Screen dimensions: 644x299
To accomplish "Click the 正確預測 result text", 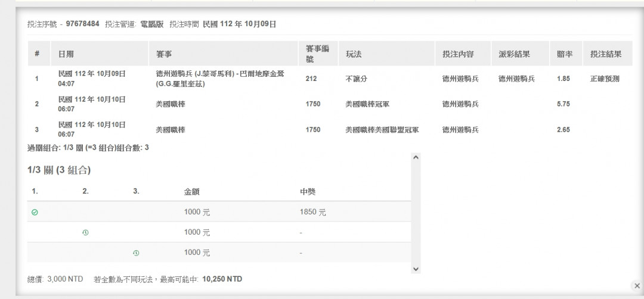I will tap(605, 79).
